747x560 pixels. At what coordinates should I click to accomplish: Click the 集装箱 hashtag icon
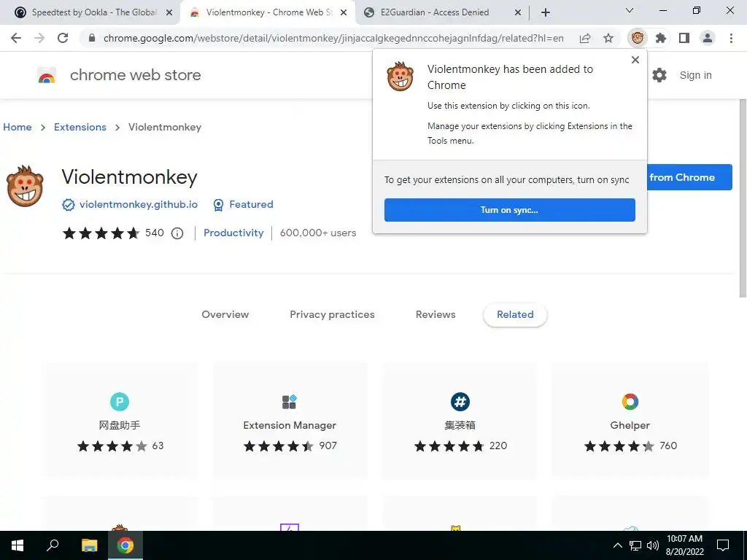[460, 402]
